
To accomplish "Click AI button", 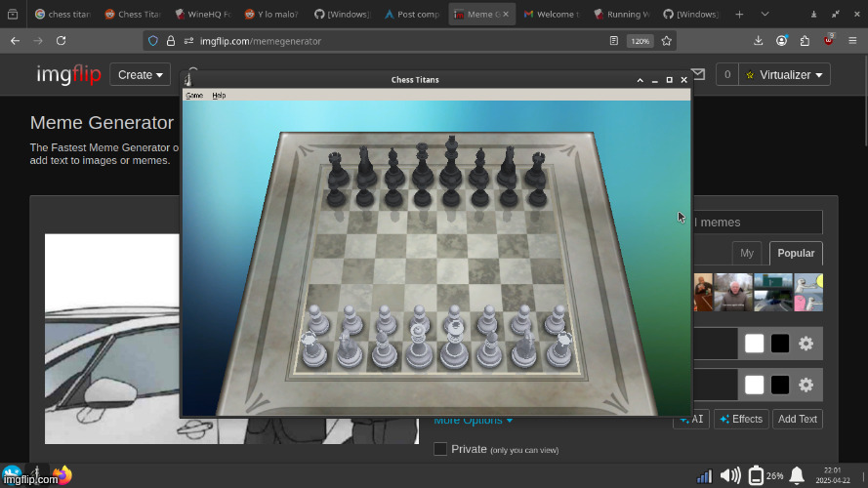I will click(691, 419).
